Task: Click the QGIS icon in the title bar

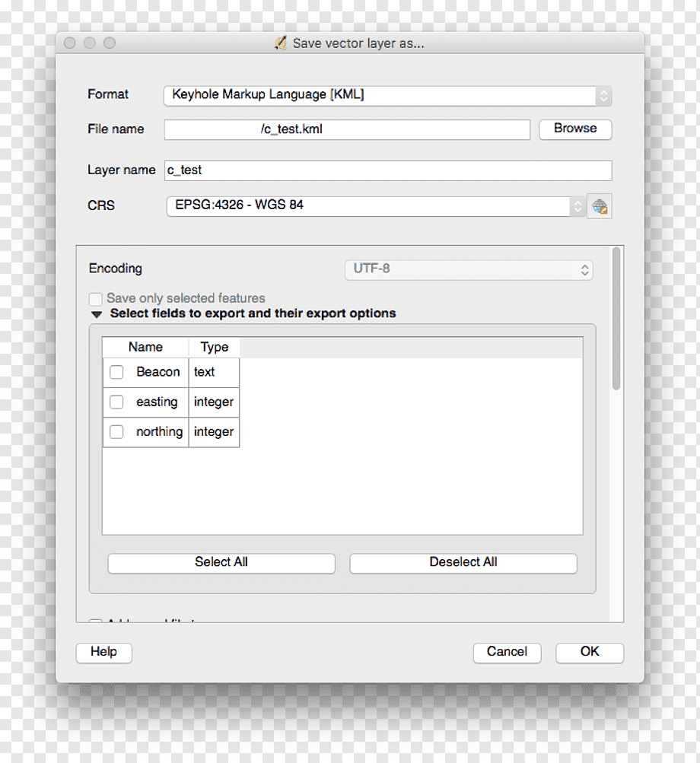Action: pyautogui.click(x=281, y=43)
